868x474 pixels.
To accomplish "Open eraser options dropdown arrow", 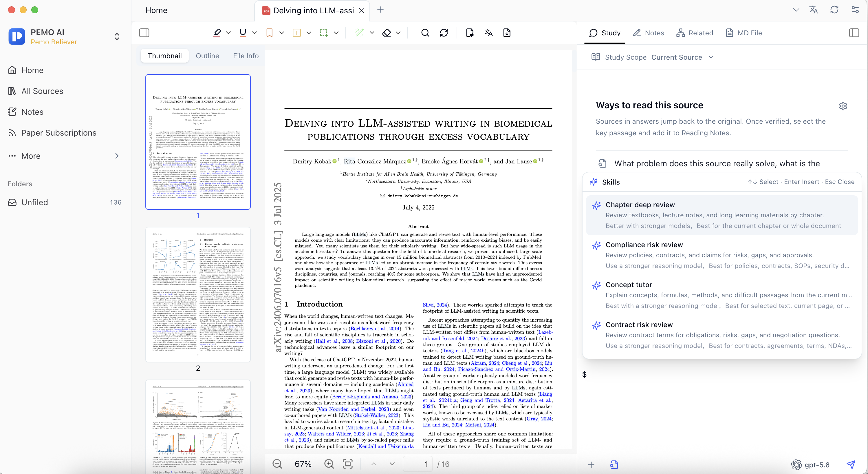I will (398, 33).
